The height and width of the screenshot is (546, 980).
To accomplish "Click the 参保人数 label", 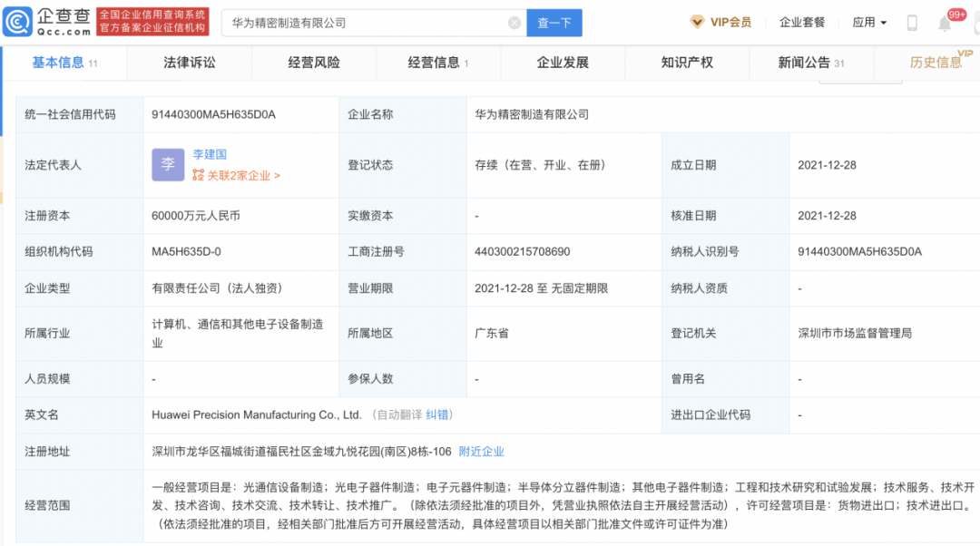I will [370, 378].
